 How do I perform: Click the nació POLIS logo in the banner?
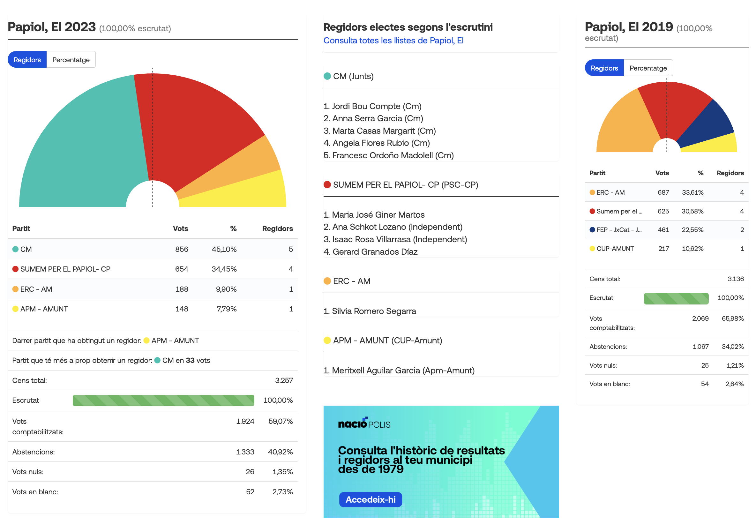point(364,423)
